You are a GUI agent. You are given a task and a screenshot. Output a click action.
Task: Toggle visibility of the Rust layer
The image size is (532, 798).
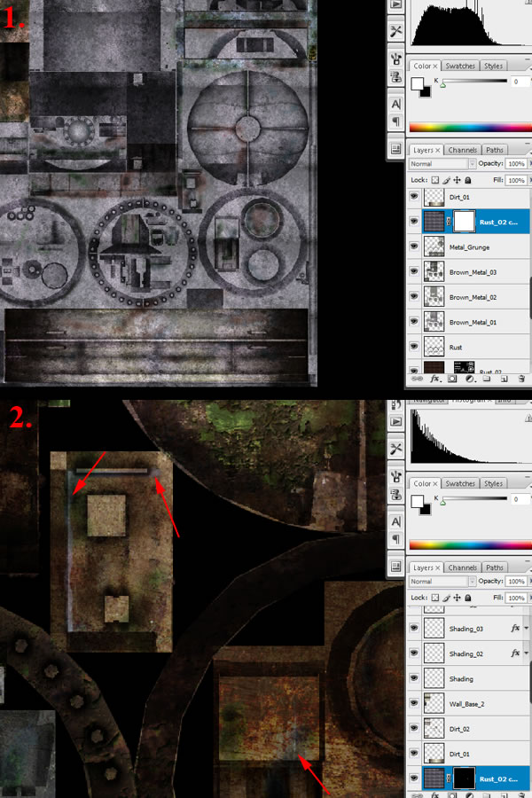click(414, 346)
